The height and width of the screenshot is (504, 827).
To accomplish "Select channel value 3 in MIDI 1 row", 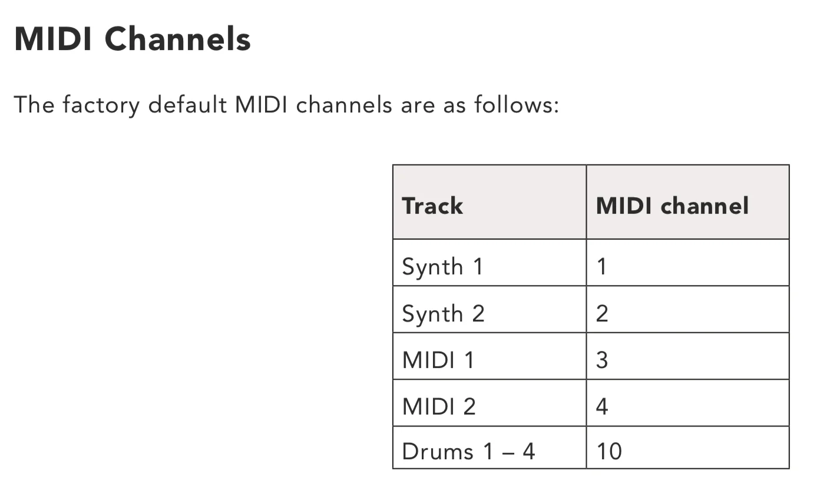I will click(x=602, y=360).
